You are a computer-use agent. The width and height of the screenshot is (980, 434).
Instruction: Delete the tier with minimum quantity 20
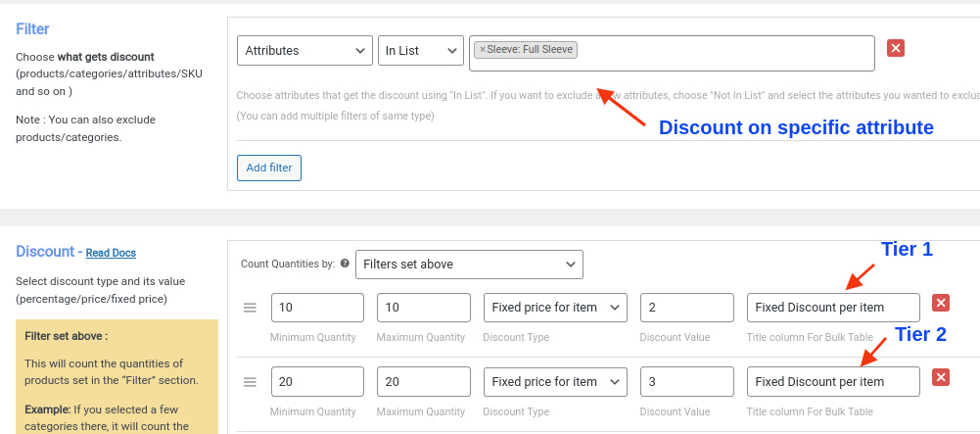(x=941, y=377)
